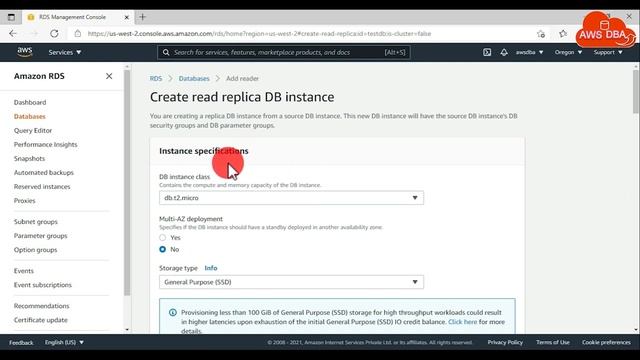
Task: Open the Feedback link in footer
Action: [21, 343]
